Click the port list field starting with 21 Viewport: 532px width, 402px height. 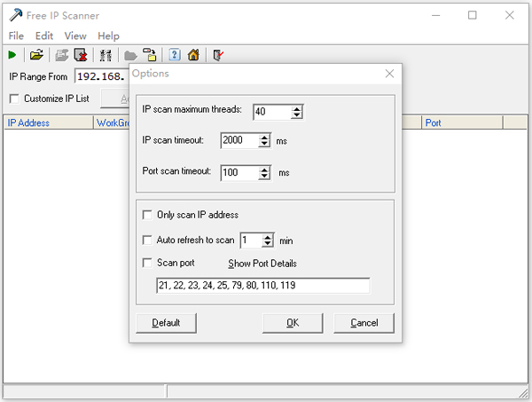pos(263,285)
